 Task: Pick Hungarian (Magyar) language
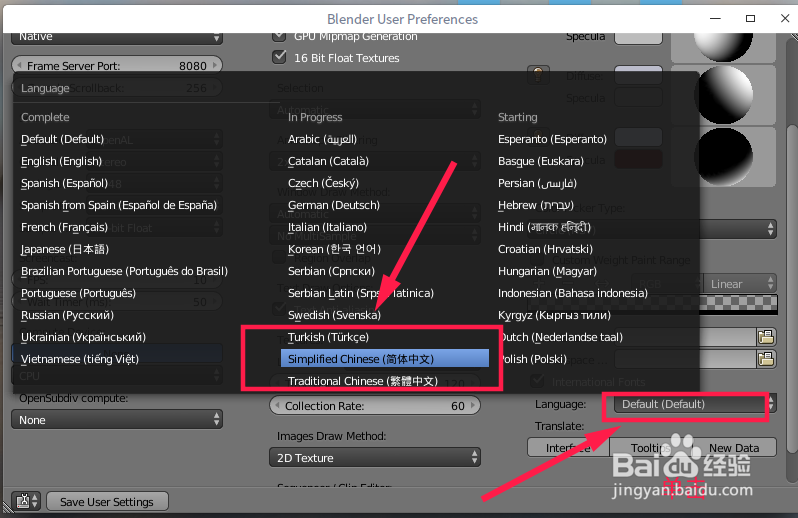[547, 271]
